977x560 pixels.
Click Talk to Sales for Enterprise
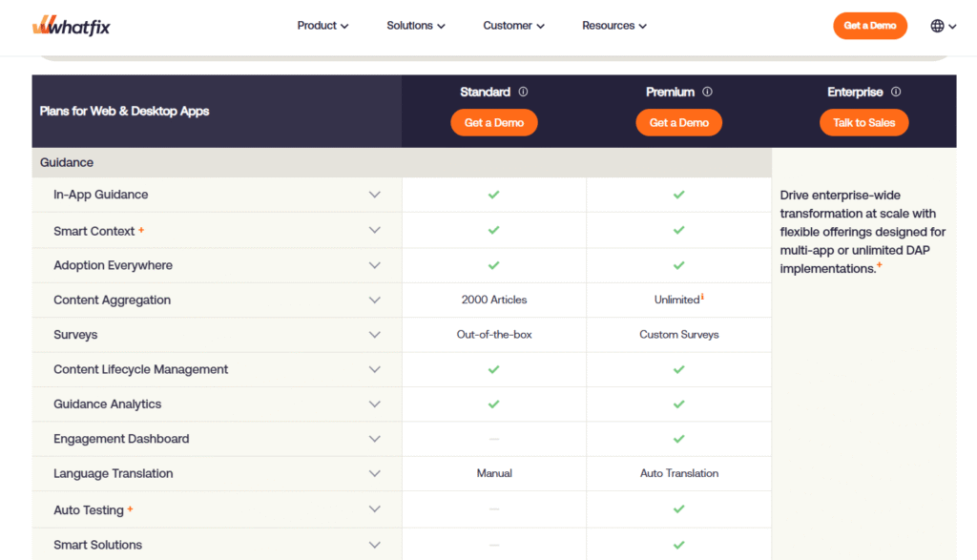863,122
